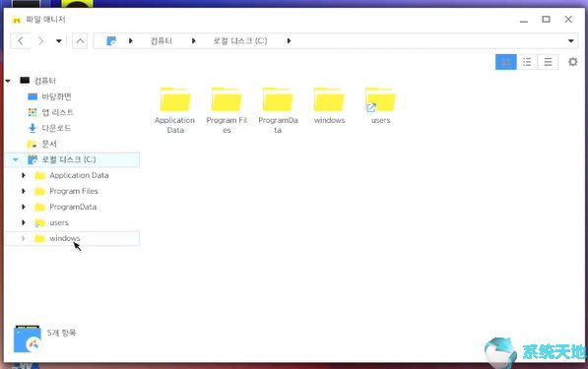Go back with the left arrow button
The width and height of the screenshot is (588, 369).
(21, 40)
